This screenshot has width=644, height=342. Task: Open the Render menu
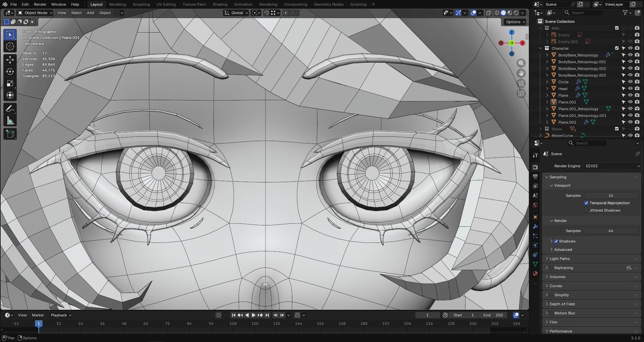click(x=40, y=4)
